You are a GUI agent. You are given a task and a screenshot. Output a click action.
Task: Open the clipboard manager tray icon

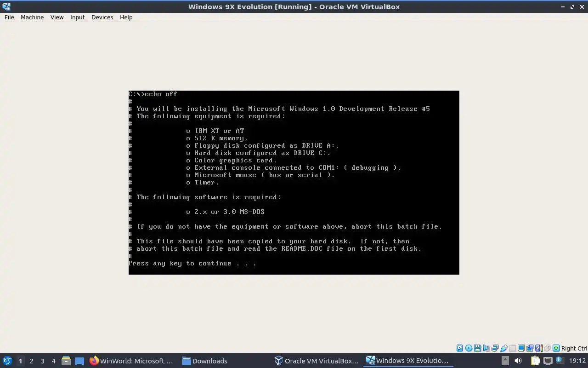click(x=536, y=361)
